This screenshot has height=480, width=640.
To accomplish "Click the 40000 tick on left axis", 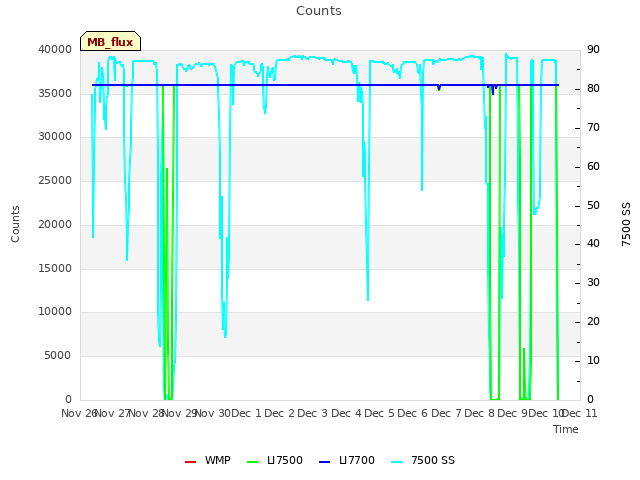I will pyautogui.click(x=55, y=49).
